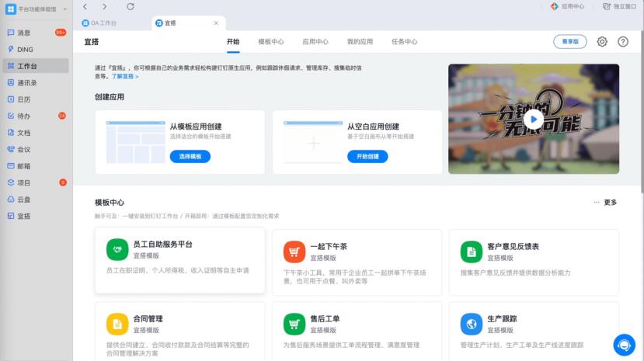Open 云盘 cloud drive in the sidebar

[x=36, y=200]
